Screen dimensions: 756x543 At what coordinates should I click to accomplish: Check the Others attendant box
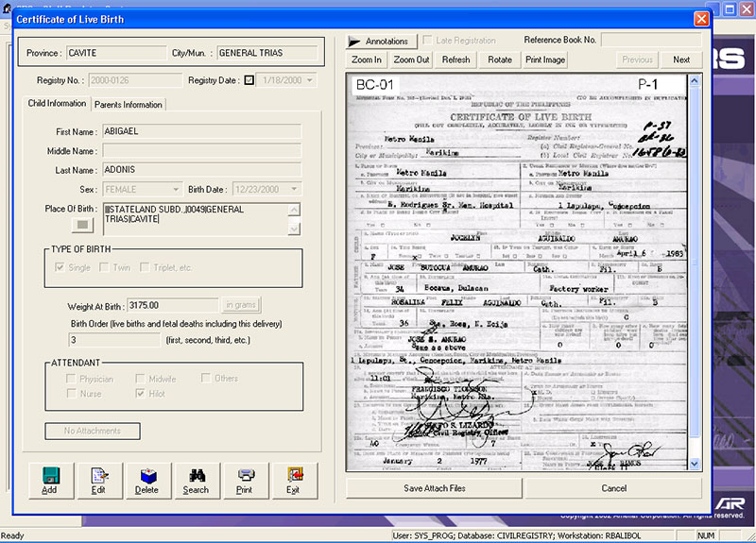(x=206, y=377)
